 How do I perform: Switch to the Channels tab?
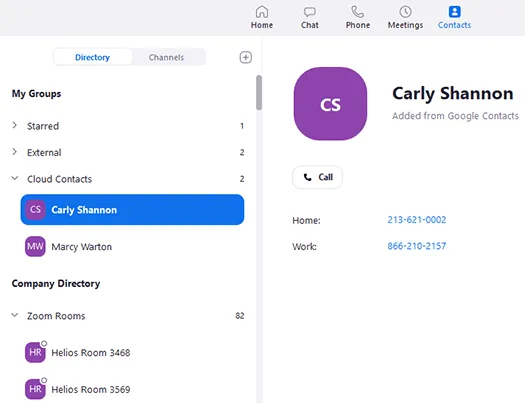166,57
